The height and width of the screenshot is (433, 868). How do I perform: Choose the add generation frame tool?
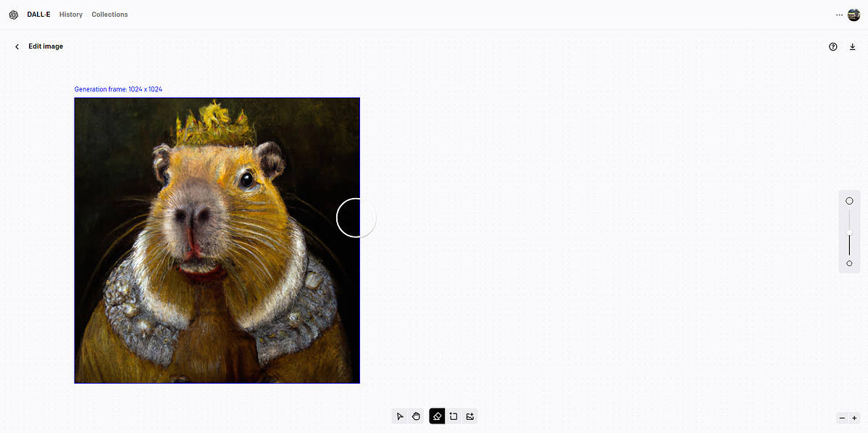tap(454, 416)
